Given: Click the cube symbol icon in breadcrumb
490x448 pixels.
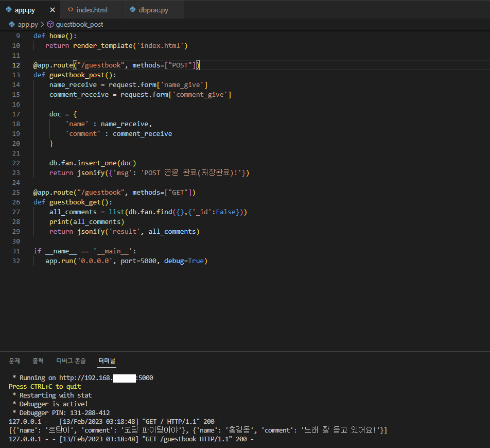Looking at the screenshot, I should click(50, 24).
